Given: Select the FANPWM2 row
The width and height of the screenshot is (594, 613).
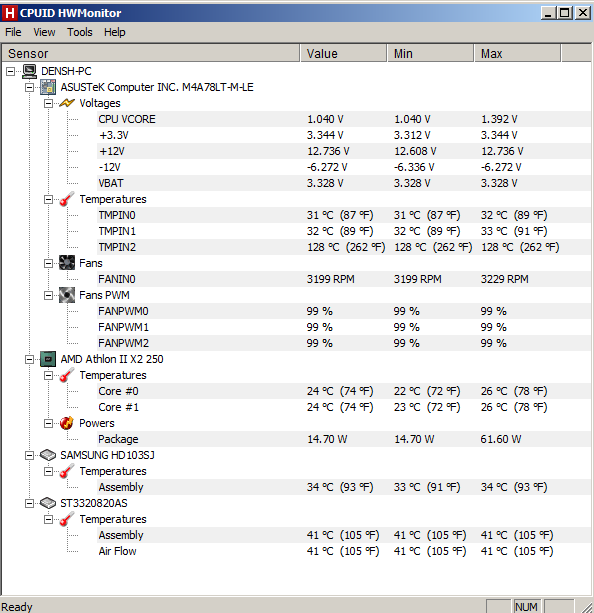Looking at the screenshot, I should (x=344, y=343).
